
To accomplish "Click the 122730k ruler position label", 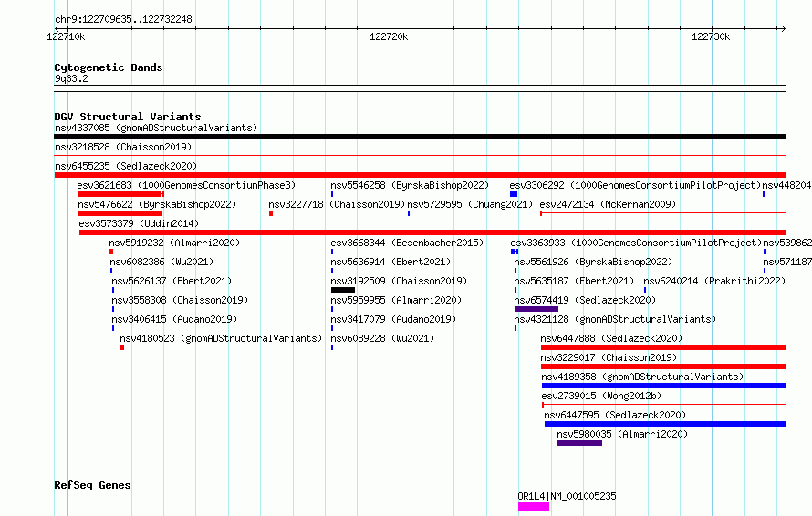I will click(711, 36).
